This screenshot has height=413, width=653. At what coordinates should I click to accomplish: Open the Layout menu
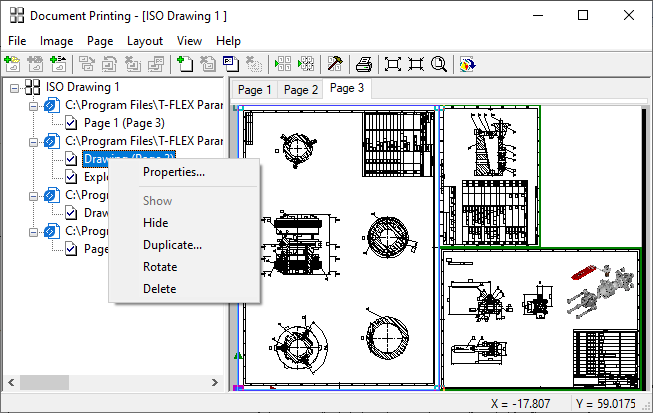[145, 41]
